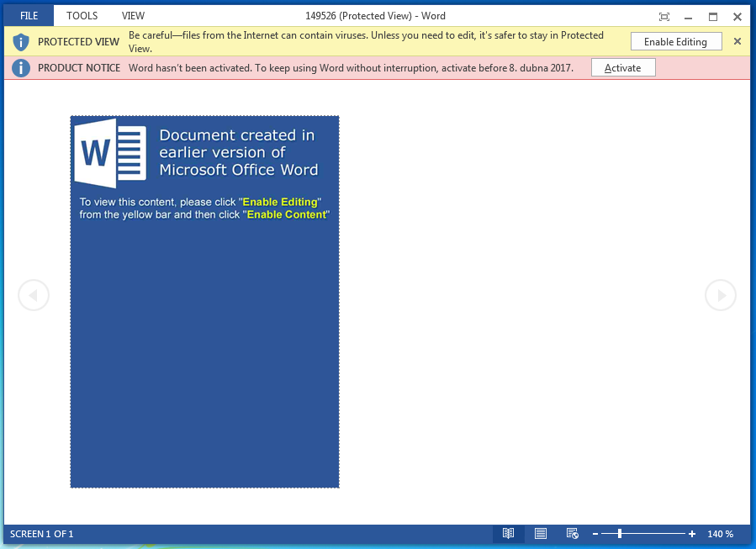Click SCREEN 1 OF 1 status text
The width and height of the screenshot is (756, 549).
41,534
